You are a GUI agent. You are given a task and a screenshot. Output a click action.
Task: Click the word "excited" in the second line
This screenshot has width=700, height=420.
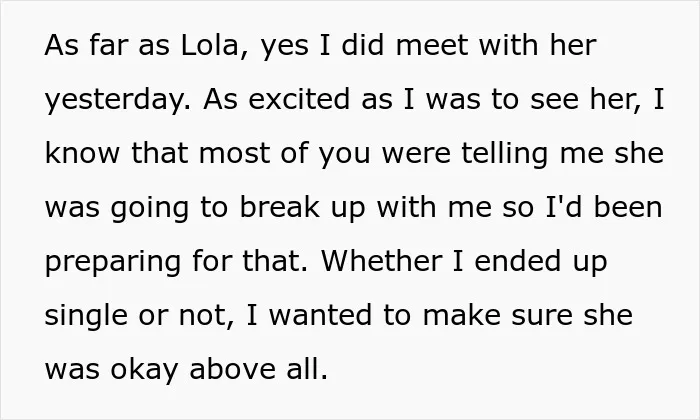tap(299, 99)
